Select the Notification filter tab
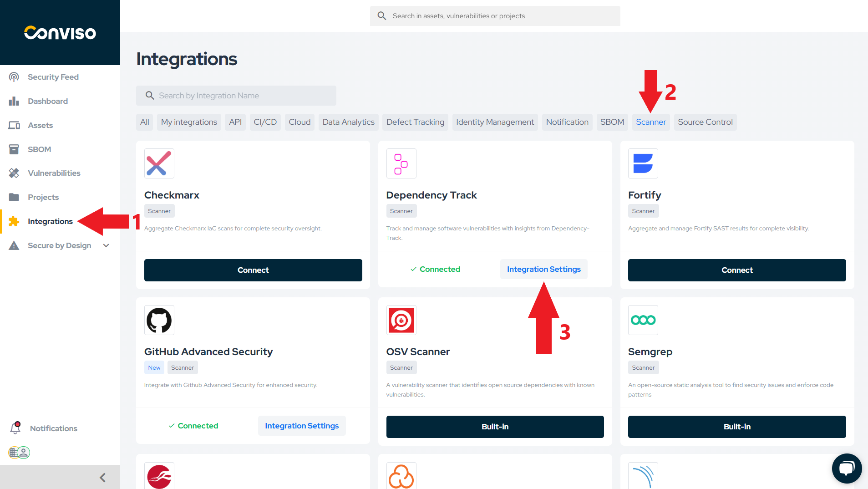Image resolution: width=868 pixels, height=489 pixels. pyautogui.click(x=567, y=122)
